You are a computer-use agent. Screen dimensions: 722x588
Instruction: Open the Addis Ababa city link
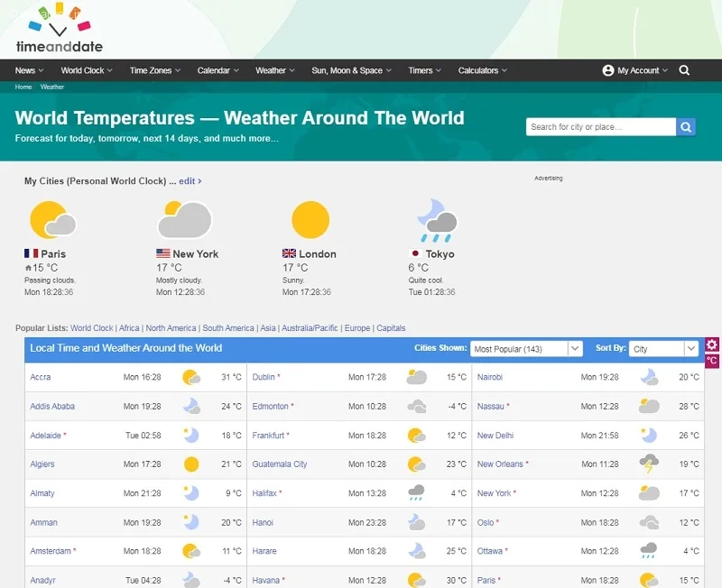point(52,406)
